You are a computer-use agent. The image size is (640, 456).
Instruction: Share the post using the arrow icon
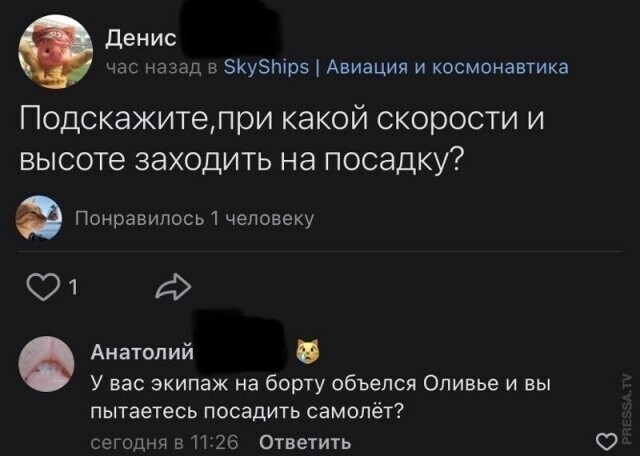click(172, 289)
